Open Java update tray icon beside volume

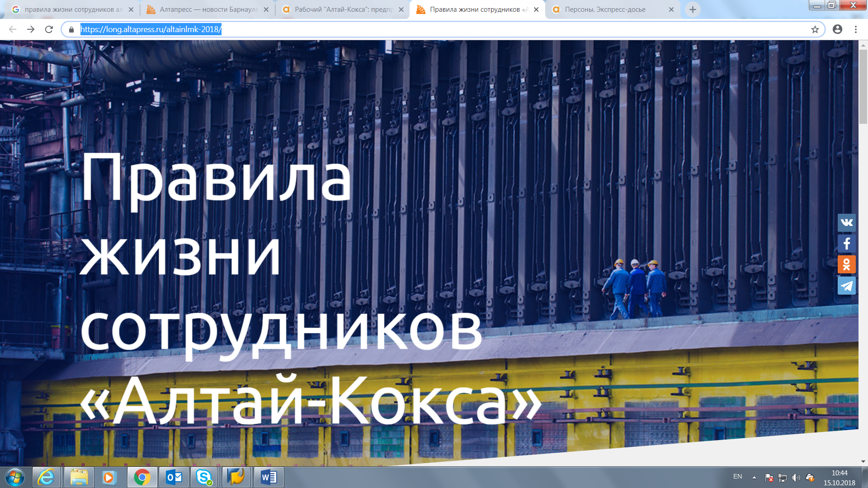click(x=810, y=478)
